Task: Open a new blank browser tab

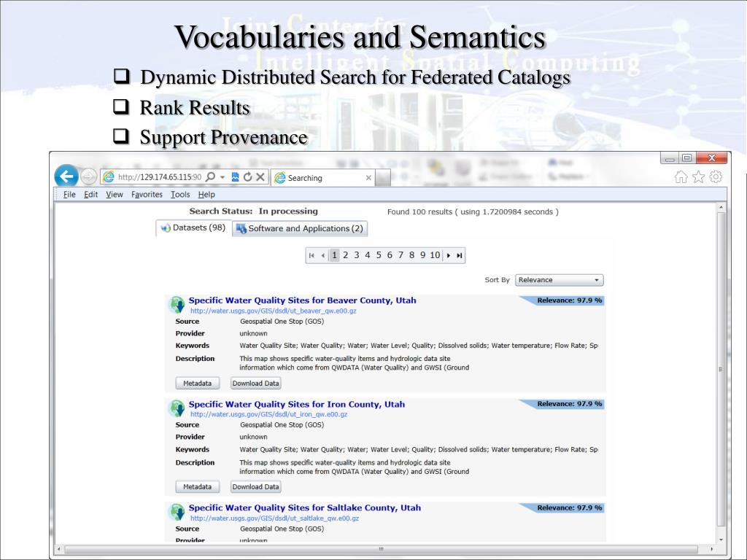Action: click(383, 178)
